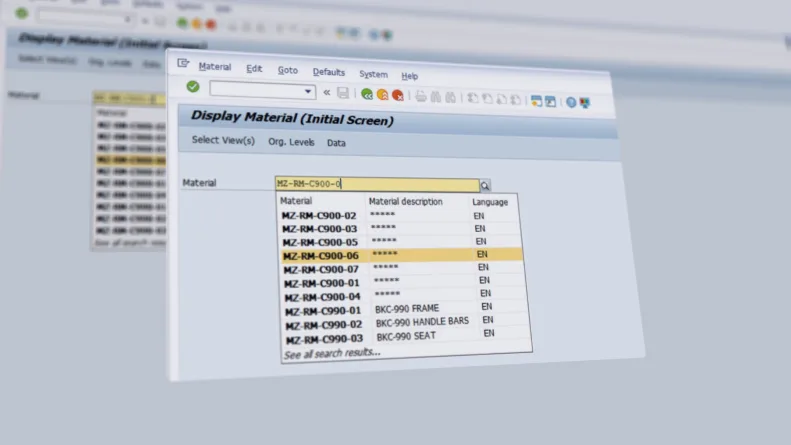Open the command field dropdown arrow

coord(308,92)
